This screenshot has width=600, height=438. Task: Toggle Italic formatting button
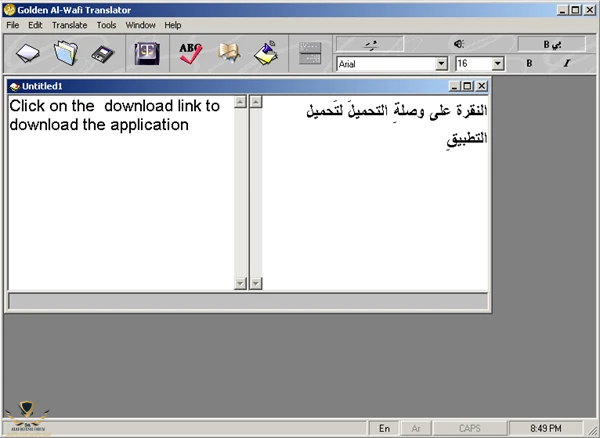pos(567,63)
